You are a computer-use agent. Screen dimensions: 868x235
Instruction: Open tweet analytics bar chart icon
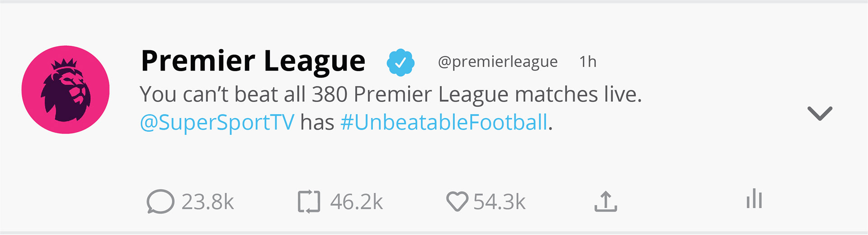pyautogui.click(x=754, y=199)
